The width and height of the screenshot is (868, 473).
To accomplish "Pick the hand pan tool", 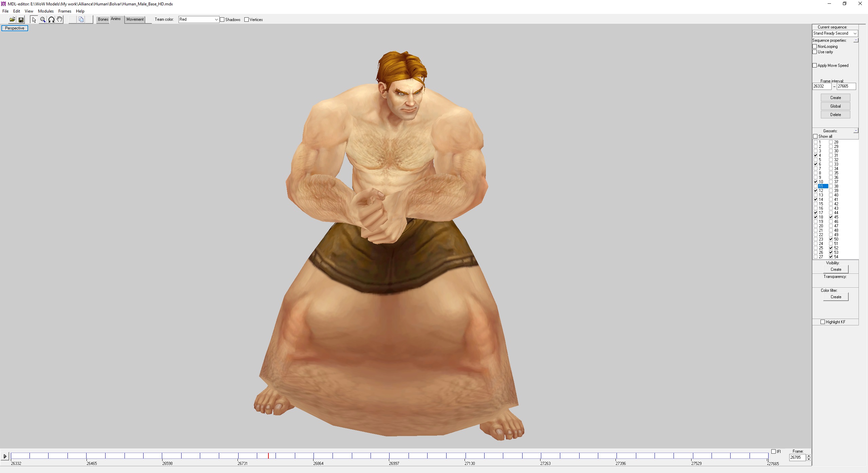I will [x=60, y=20].
